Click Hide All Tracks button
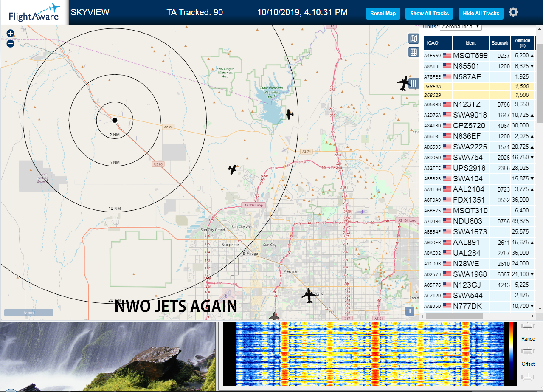The image size is (543, 392). (x=481, y=14)
